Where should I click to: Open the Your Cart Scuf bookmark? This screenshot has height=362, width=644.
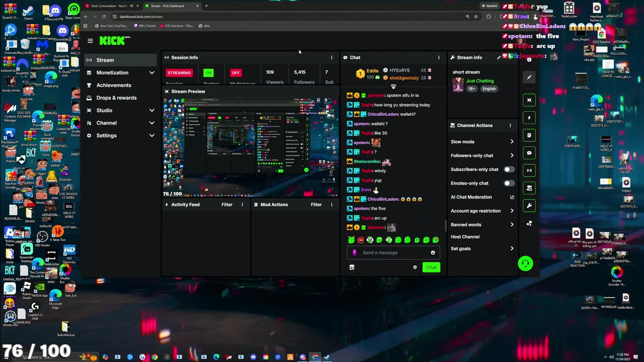click(111, 26)
